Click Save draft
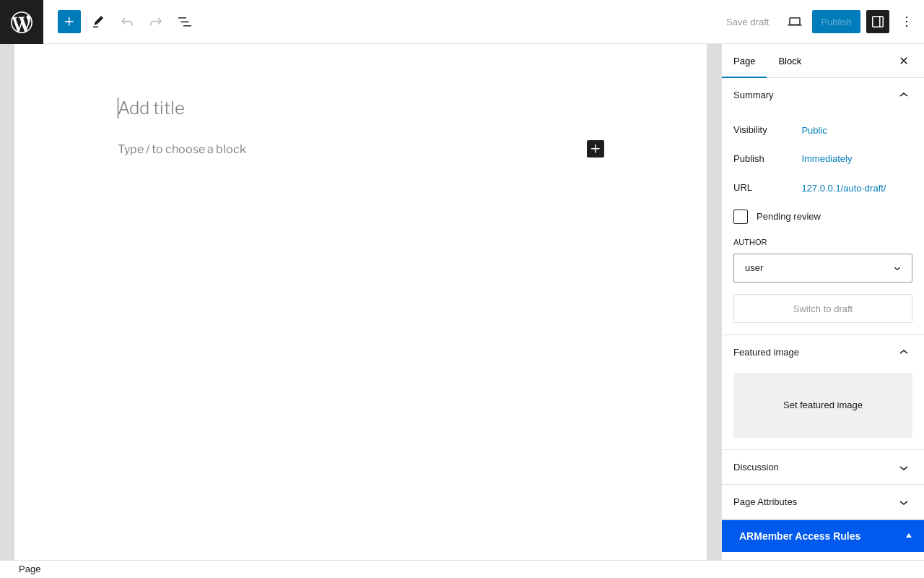This screenshot has height=578, width=924. 747,22
